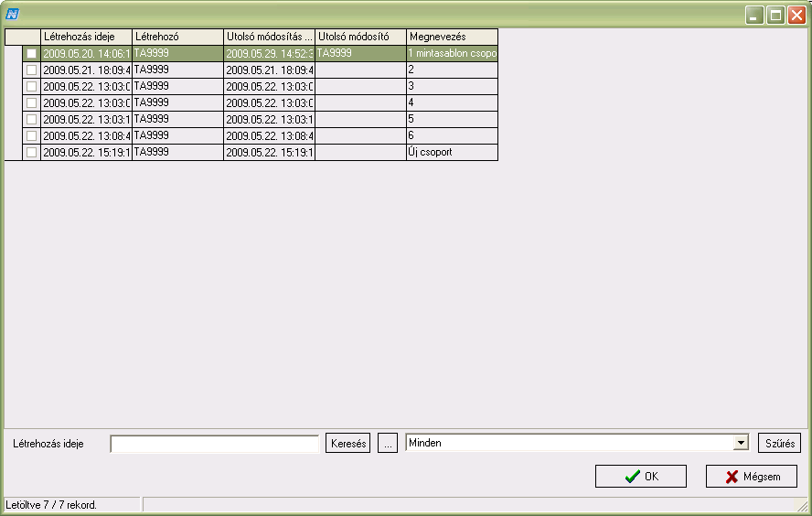Image resolution: width=812 pixels, height=516 pixels.
Task: Select 'TA9999' under Utolsó módosító
Action: click(360, 53)
